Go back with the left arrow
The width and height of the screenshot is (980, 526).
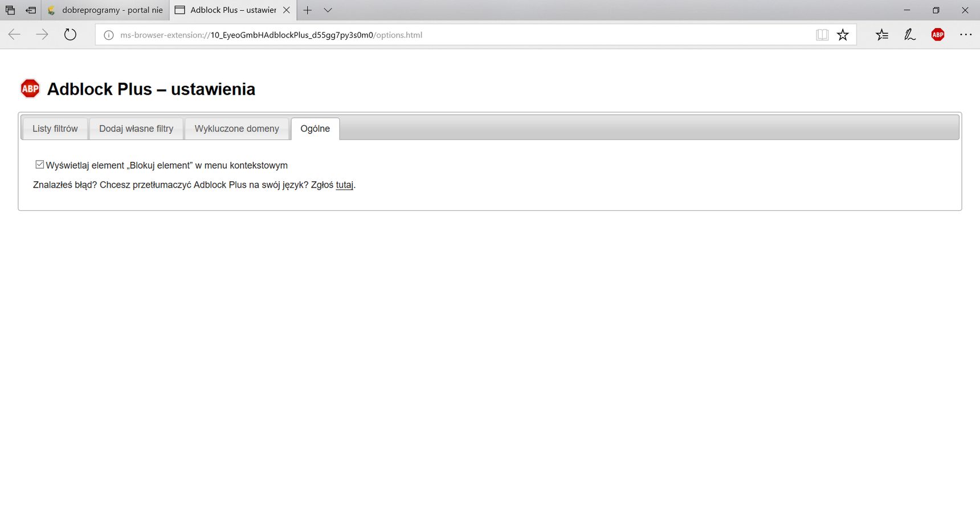(14, 35)
